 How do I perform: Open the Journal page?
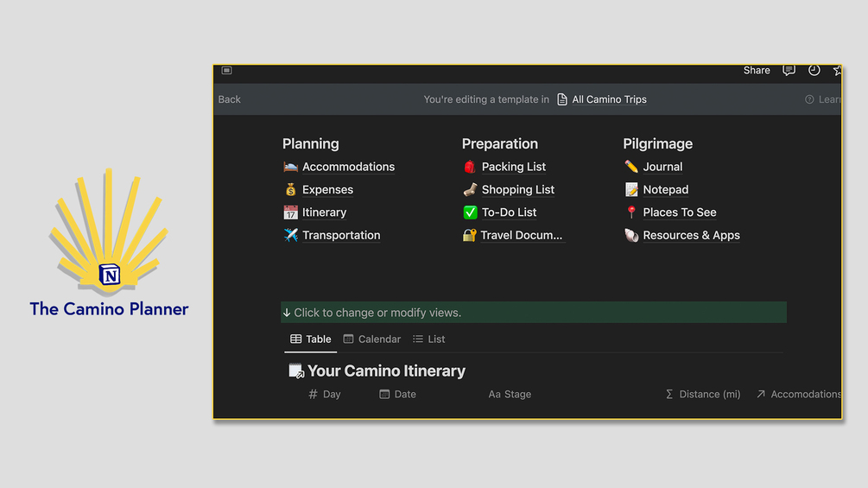pos(662,167)
